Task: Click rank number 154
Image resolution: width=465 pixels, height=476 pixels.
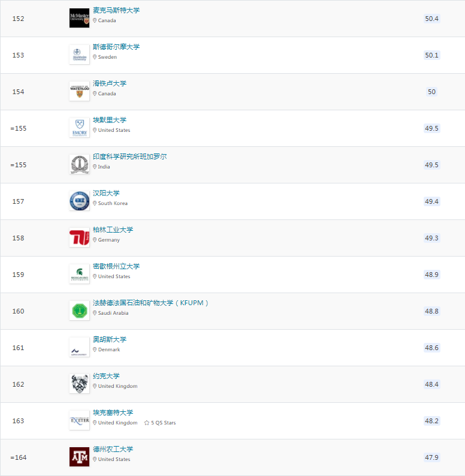Action: (x=18, y=92)
